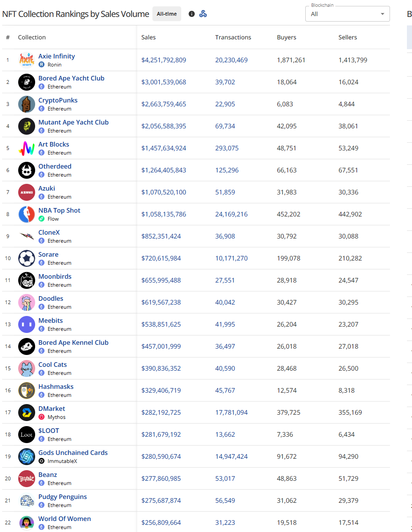
Task: Click the blue webhook icon in header
Action: 203,14
